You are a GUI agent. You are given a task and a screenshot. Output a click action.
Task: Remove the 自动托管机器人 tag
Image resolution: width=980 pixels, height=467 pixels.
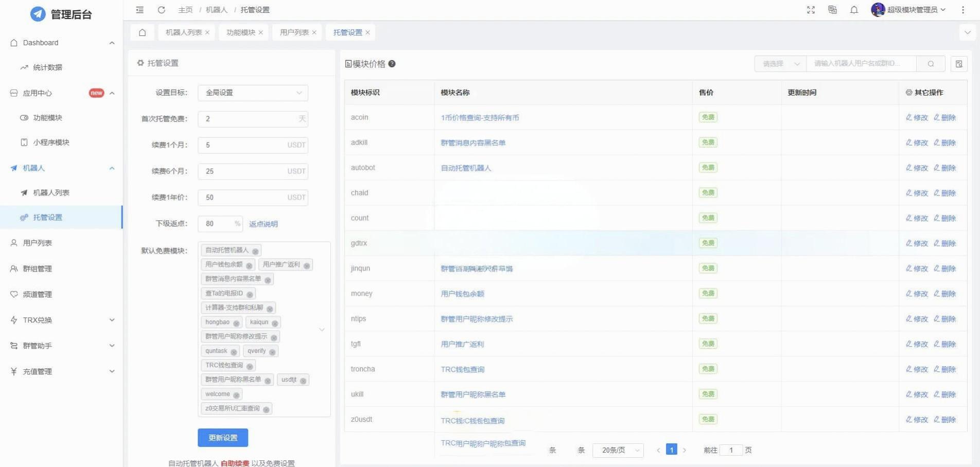(255, 251)
